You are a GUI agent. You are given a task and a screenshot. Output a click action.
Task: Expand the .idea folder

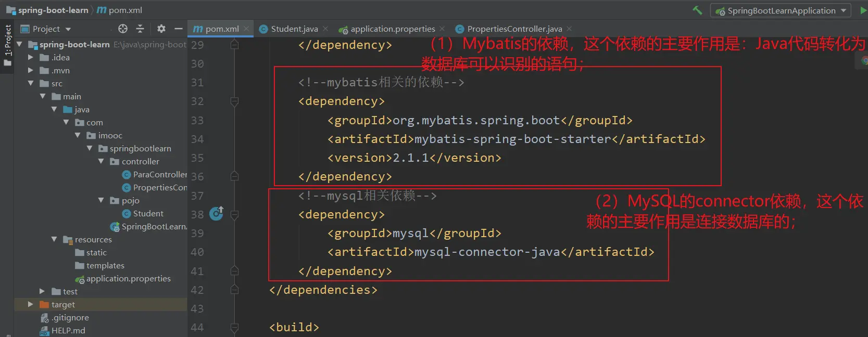click(x=31, y=57)
